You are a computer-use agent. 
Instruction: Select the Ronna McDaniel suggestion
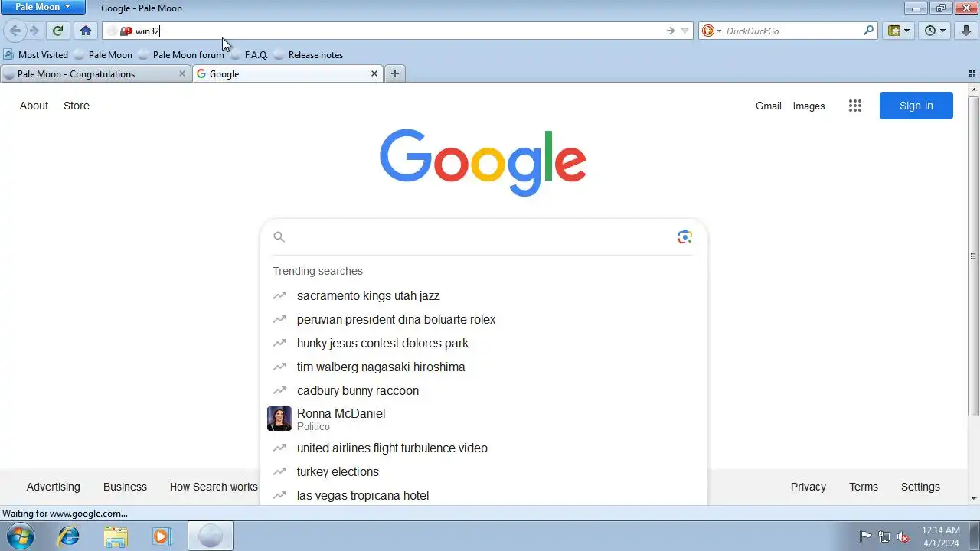click(482, 419)
